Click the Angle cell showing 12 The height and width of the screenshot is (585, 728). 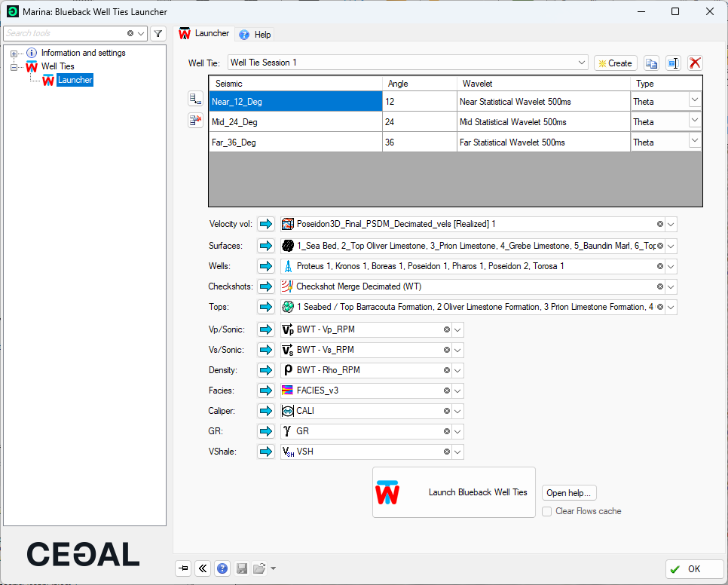coord(420,102)
